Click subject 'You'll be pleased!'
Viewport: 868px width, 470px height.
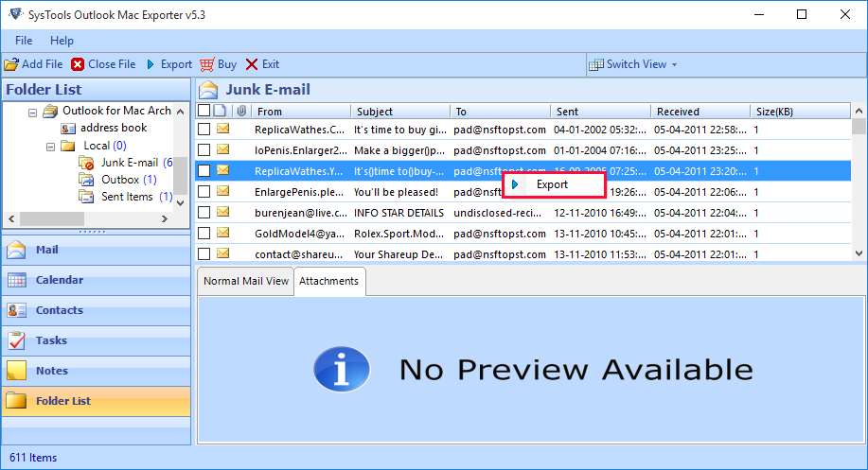[396, 192]
